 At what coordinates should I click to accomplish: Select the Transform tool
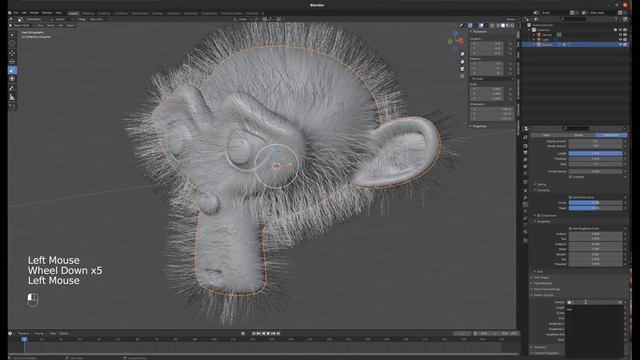pyautogui.click(x=12, y=79)
